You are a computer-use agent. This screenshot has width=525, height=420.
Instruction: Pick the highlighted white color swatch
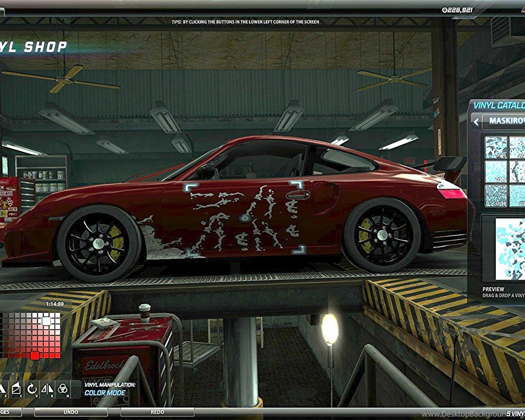(x=46, y=321)
